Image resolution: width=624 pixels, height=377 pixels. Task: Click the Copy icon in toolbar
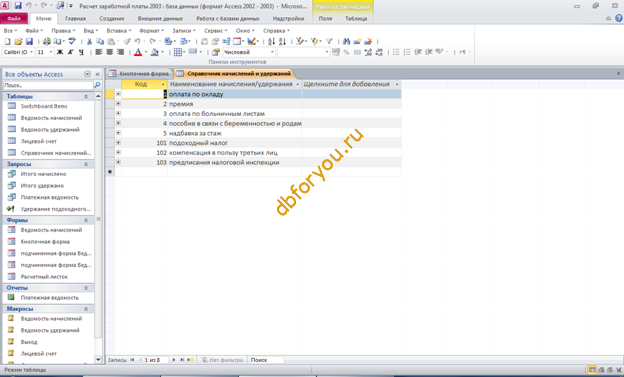click(x=100, y=41)
